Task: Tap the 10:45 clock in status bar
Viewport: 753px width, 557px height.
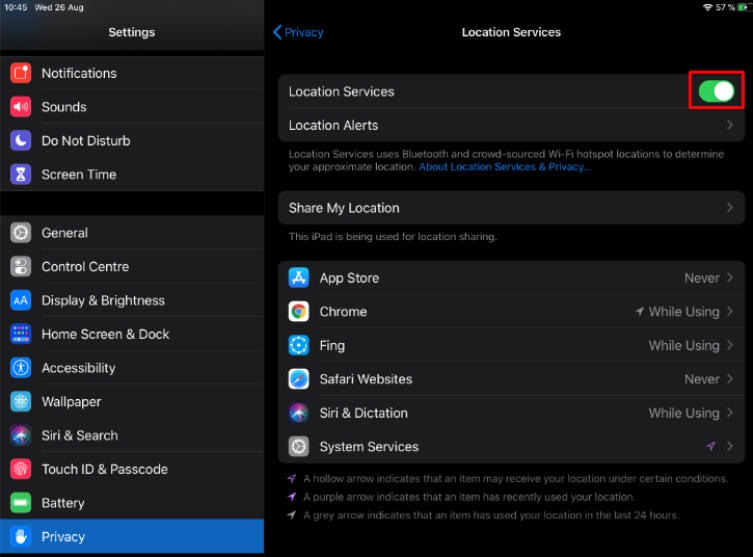Action: click(15, 7)
